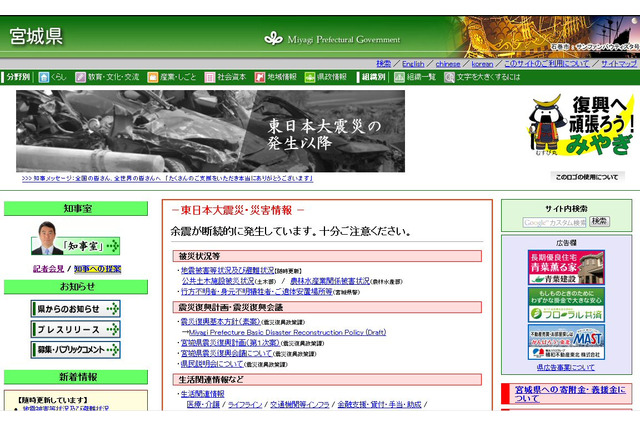
Task: Open 文字を大きくするには help item
Action: pos(488,77)
